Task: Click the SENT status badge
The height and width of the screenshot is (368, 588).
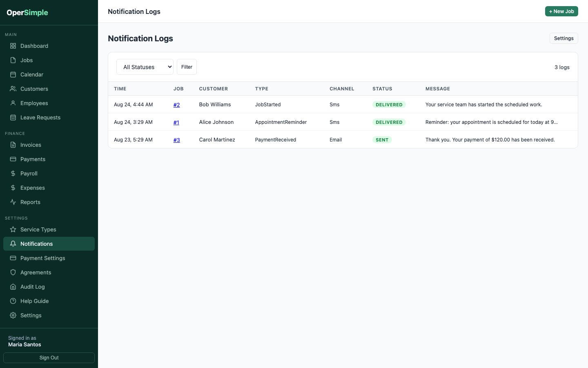Action: (x=382, y=140)
